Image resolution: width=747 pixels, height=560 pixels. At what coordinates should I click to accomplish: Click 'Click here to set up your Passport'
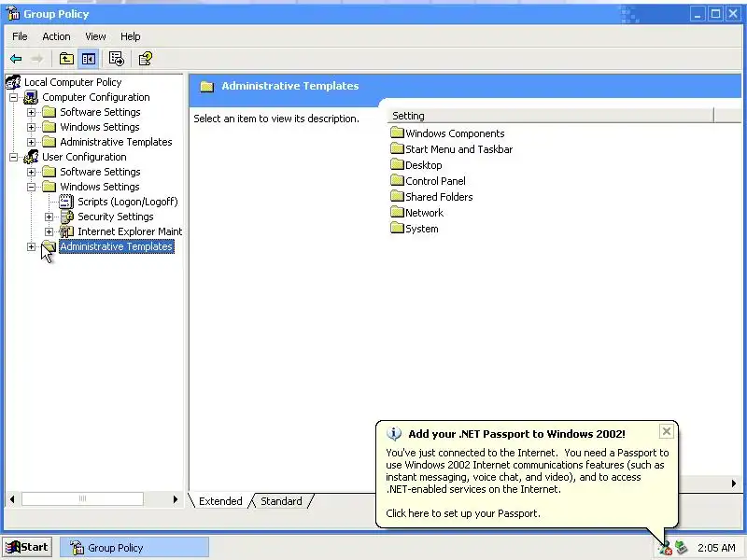[x=462, y=513]
